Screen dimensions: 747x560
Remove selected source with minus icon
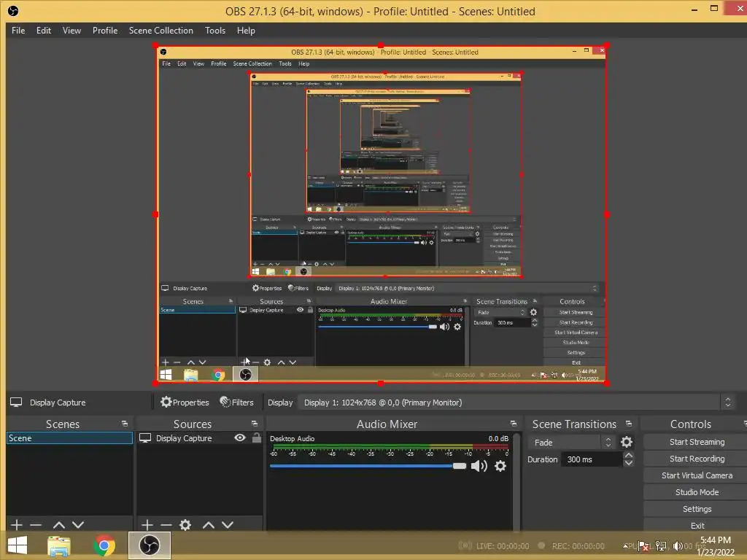[166, 525]
